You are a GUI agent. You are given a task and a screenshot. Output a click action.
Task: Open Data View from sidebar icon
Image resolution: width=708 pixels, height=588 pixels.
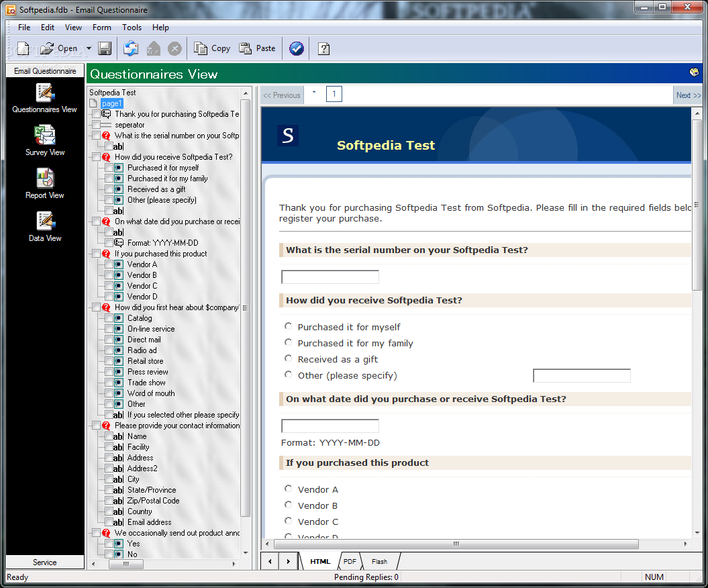tap(45, 222)
